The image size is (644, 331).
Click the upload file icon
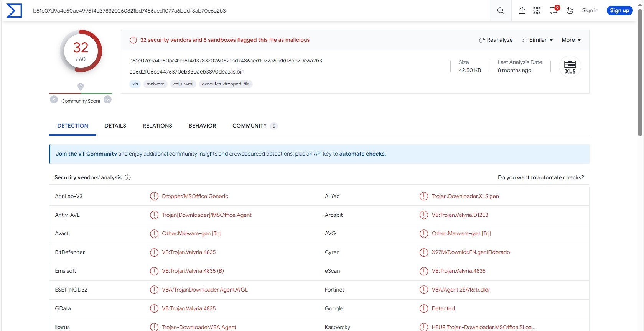point(522,11)
